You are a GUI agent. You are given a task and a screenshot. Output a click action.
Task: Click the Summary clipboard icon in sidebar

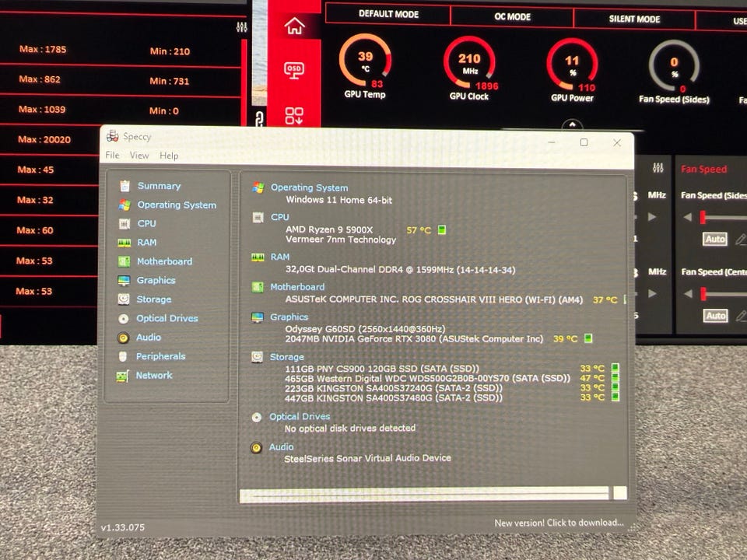(124, 186)
